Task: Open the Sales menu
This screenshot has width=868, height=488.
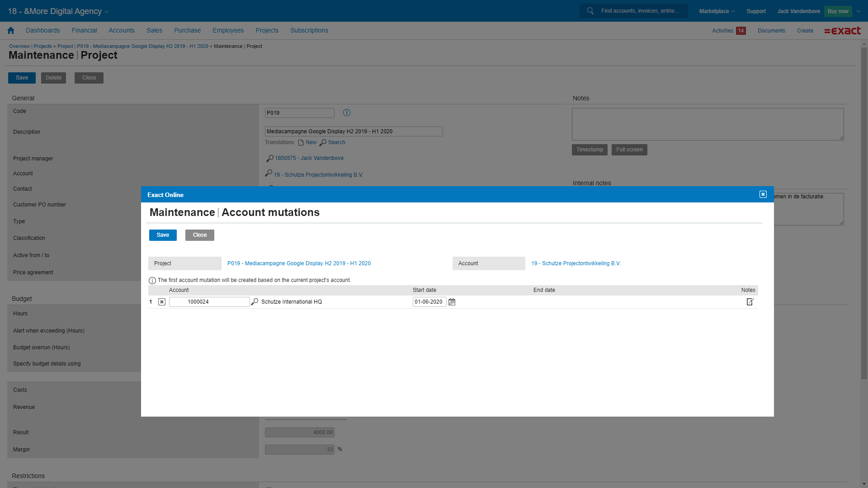Action: coord(154,30)
